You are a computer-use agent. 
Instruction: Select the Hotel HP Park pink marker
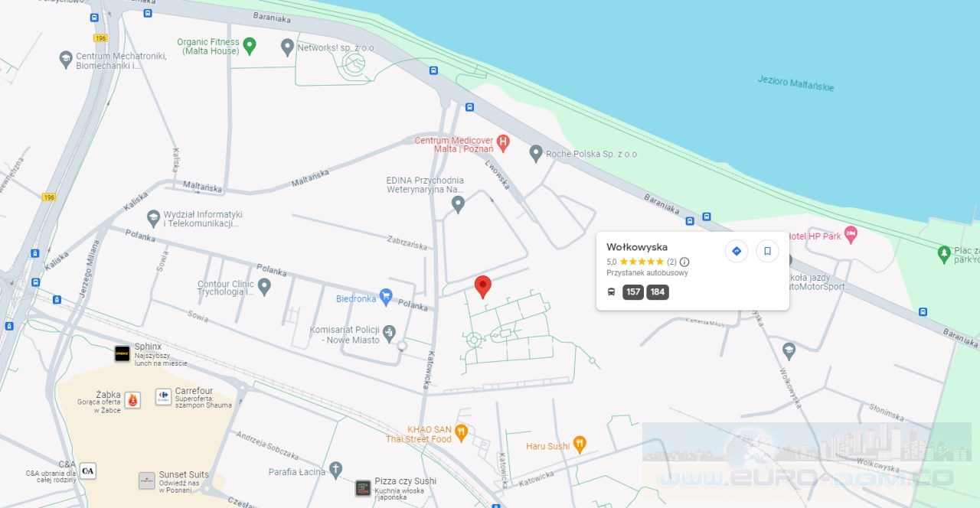click(x=850, y=233)
